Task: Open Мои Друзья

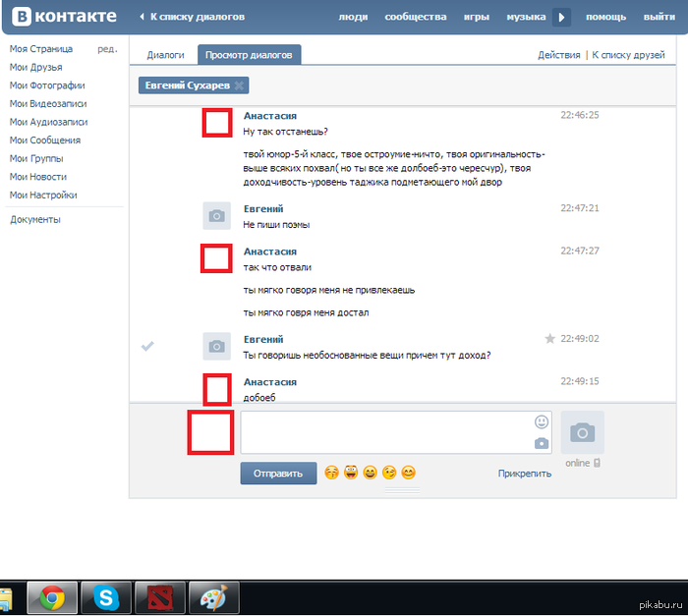Action: (x=36, y=67)
